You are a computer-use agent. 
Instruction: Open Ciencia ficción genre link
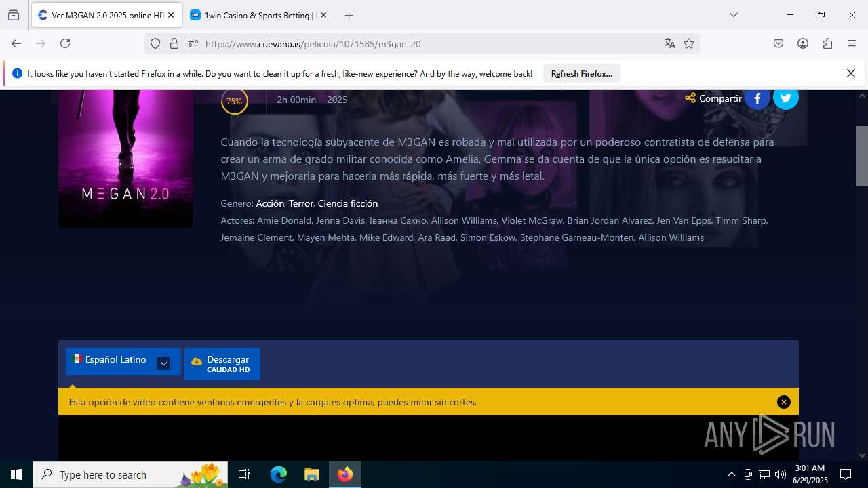348,203
